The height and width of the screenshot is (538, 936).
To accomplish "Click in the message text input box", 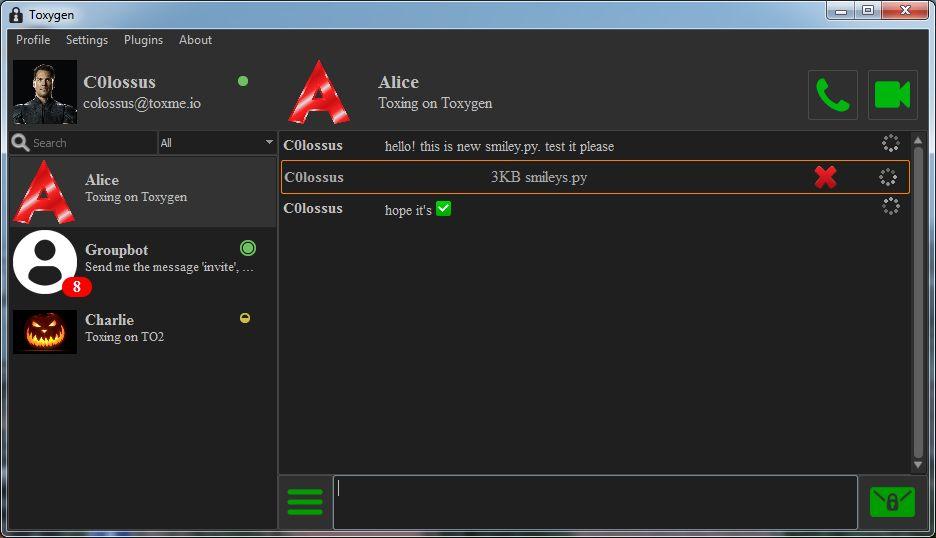I will [595, 501].
